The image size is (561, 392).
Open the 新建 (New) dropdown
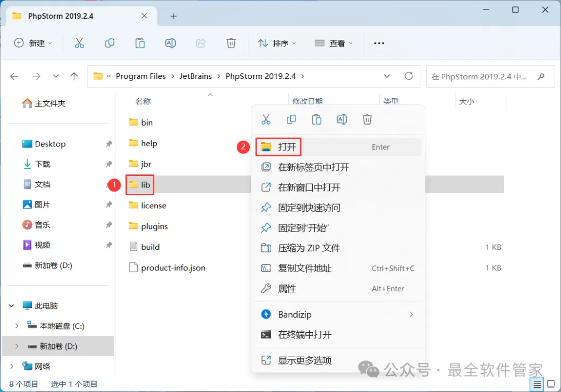click(x=33, y=43)
